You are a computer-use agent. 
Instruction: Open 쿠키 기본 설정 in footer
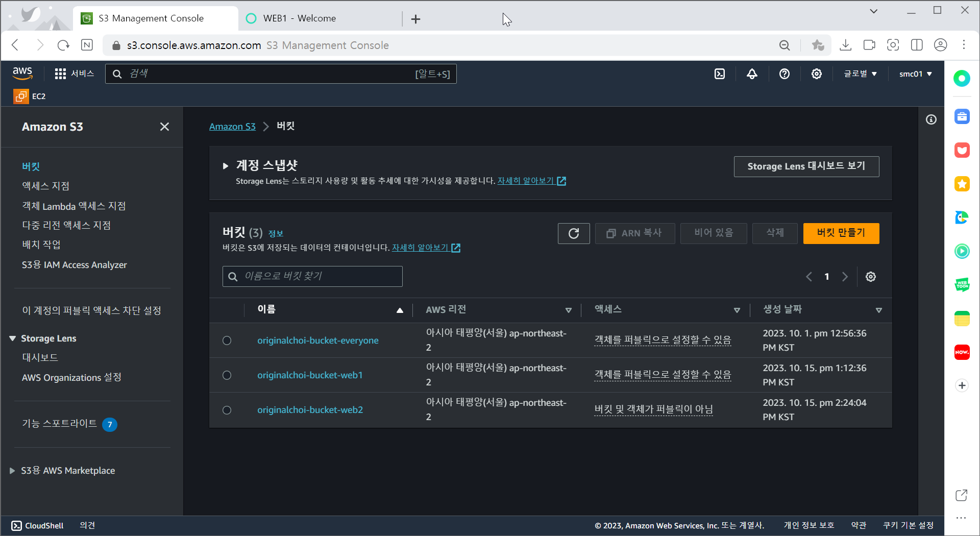pos(909,526)
